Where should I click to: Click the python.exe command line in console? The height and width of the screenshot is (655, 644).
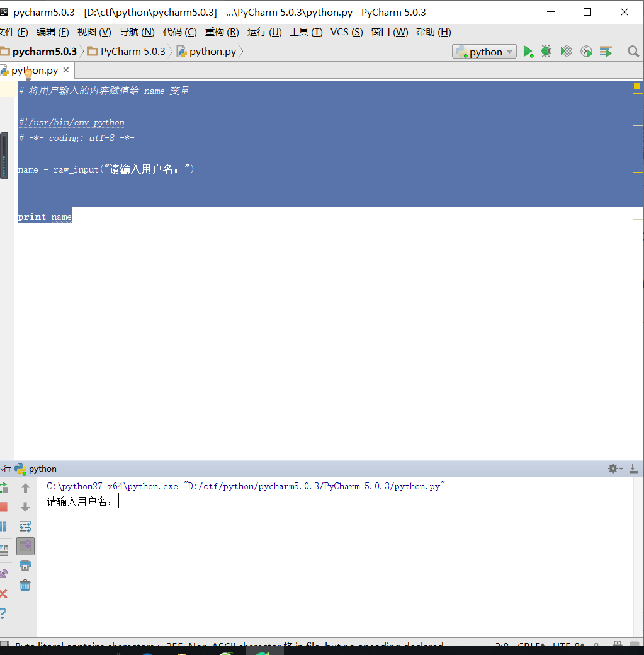point(246,486)
